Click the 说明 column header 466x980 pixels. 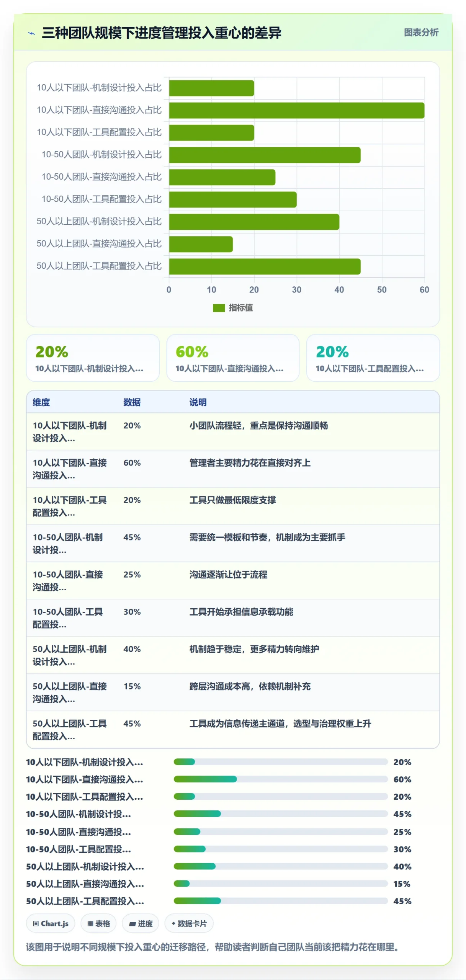click(198, 402)
